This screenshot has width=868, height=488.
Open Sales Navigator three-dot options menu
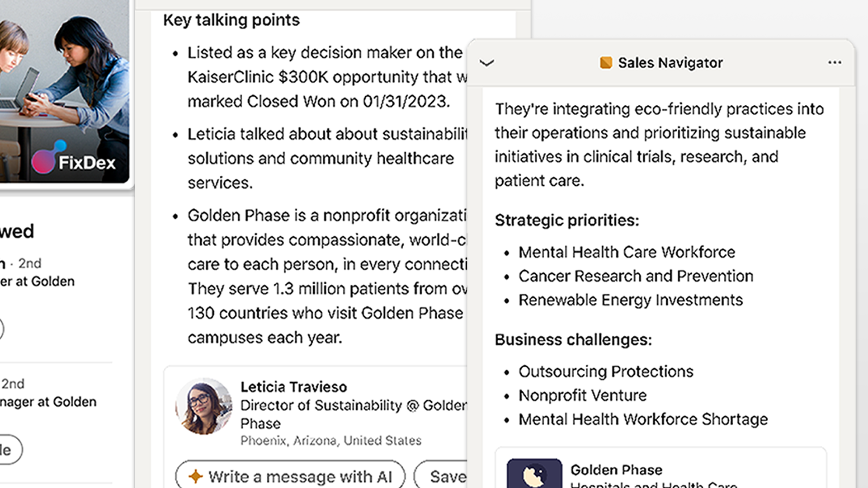835,62
